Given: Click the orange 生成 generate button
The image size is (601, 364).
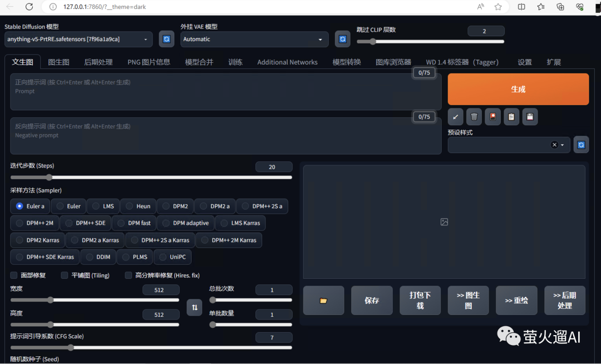Looking at the screenshot, I should pyautogui.click(x=518, y=89).
